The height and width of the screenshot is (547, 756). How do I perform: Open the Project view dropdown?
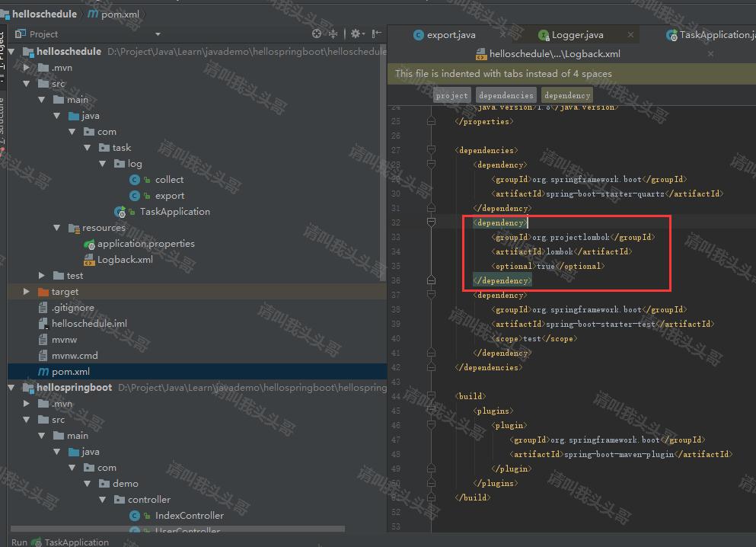click(x=158, y=34)
